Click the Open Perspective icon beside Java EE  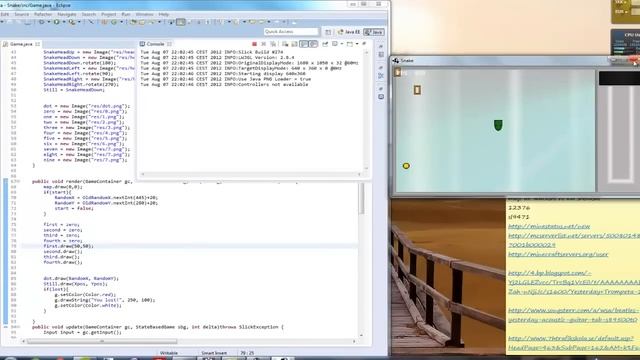pyautogui.click(x=328, y=32)
